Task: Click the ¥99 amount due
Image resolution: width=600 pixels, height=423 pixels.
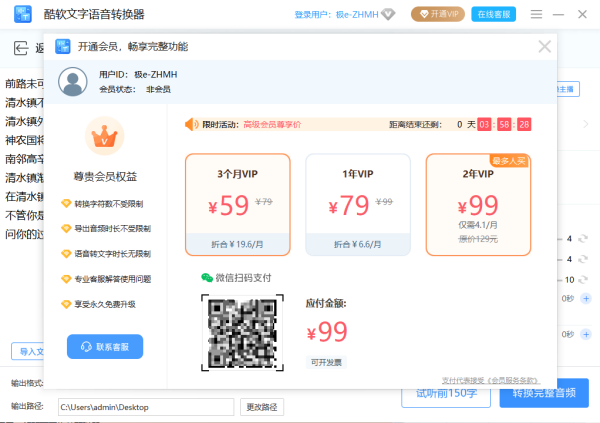Action: (327, 332)
